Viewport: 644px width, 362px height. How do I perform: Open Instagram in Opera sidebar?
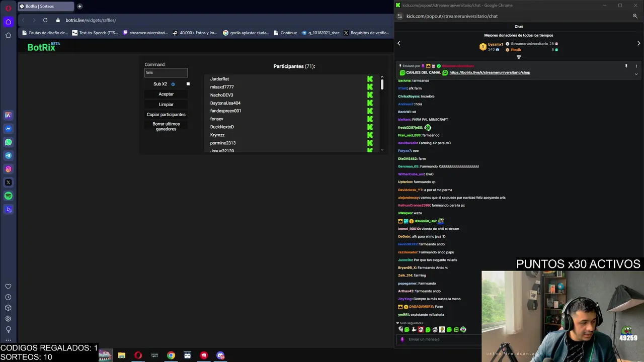(8, 169)
